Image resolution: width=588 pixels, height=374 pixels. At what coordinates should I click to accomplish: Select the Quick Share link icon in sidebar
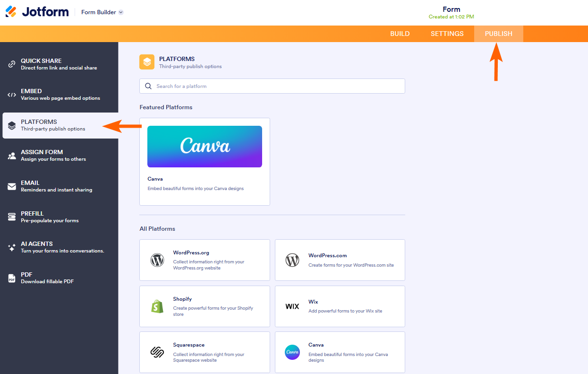pos(11,64)
